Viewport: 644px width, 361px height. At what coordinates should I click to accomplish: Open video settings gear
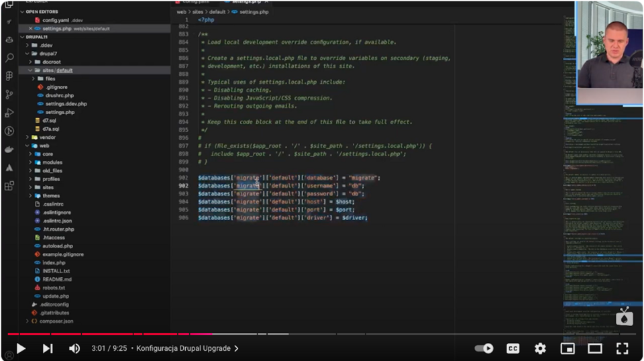pyautogui.click(x=540, y=349)
